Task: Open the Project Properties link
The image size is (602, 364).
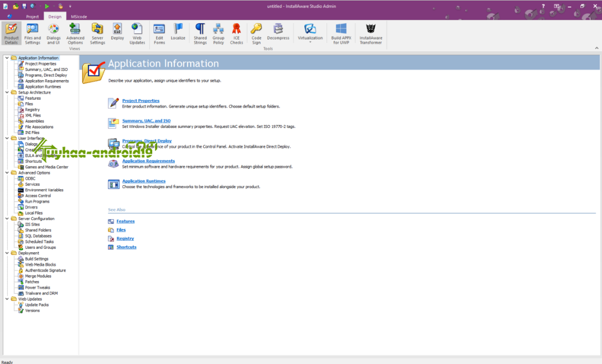Action: (141, 101)
